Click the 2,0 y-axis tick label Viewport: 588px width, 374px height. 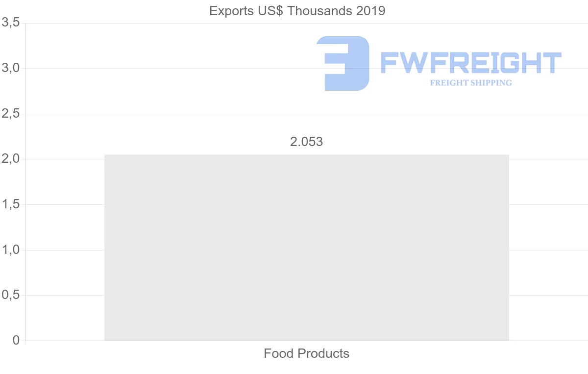point(10,159)
